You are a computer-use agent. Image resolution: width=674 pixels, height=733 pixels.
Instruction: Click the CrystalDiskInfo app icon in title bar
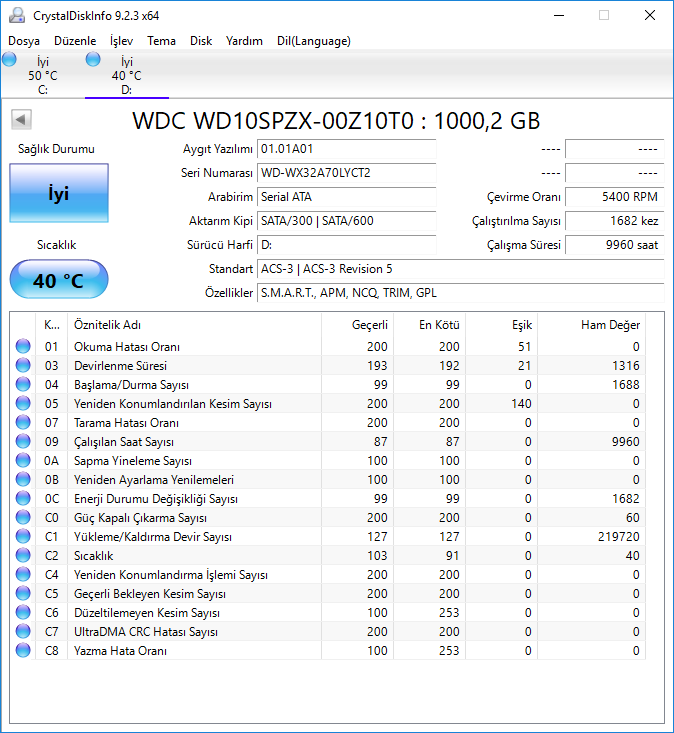click(x=17, y=15)
